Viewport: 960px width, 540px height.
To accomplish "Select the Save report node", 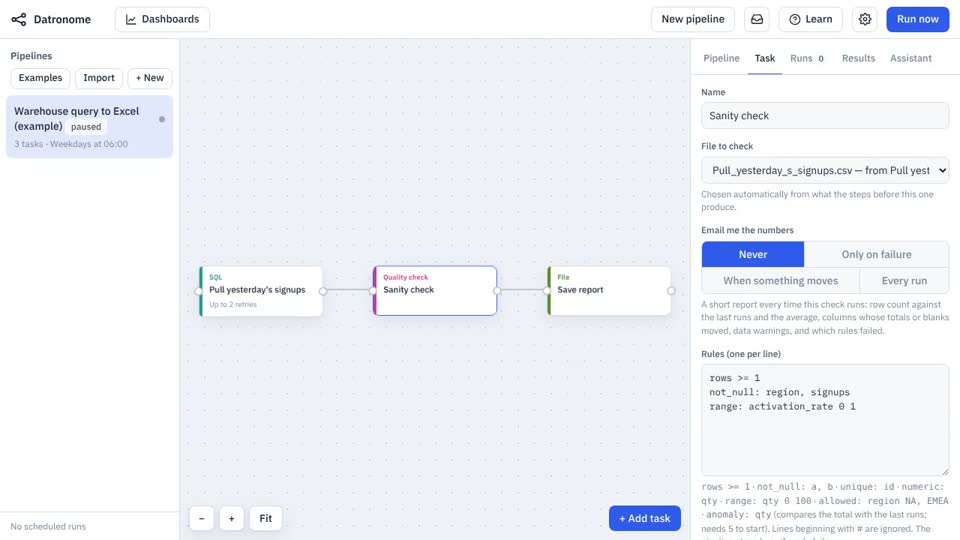I will click(x=609, y=291).
